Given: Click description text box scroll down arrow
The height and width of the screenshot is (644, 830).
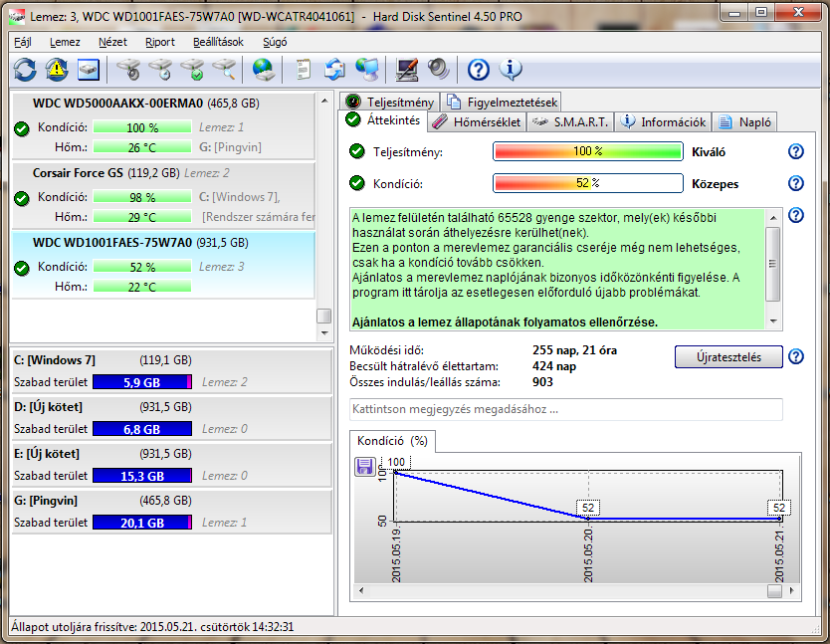Looking at the screenshot, I should (x=773, y=322).
